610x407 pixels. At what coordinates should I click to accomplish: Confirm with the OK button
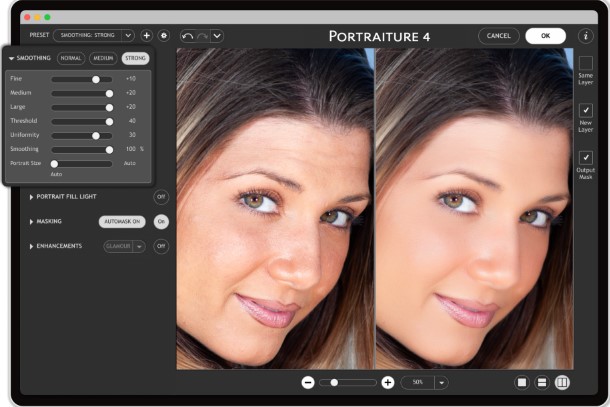coord(545,36)
